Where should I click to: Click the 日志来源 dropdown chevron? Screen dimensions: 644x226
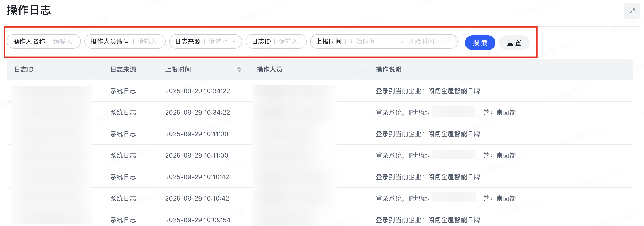click(x=234, y=41)
